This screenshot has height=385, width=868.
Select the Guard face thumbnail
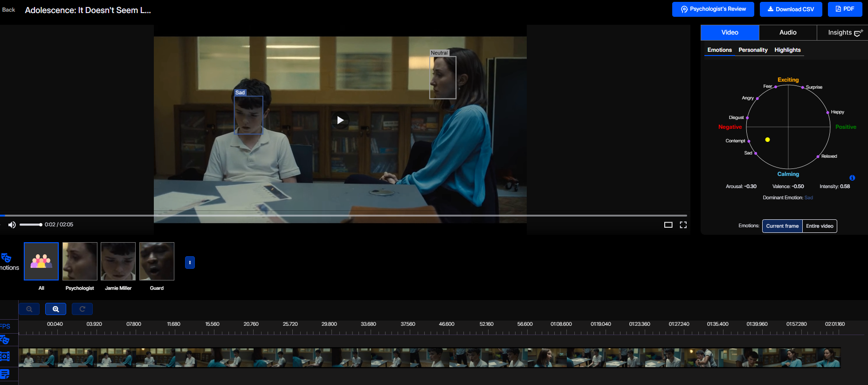157,261
